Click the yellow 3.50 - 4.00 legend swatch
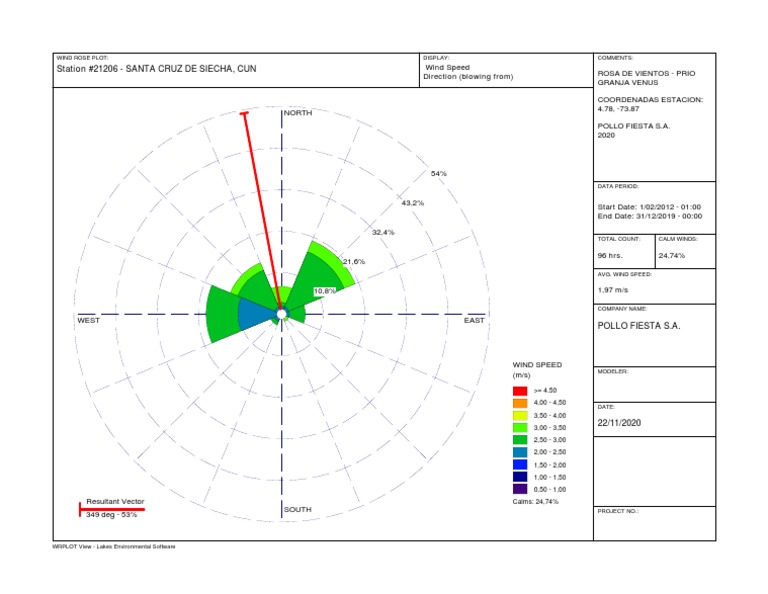768x594 pixels. point(520,415)
